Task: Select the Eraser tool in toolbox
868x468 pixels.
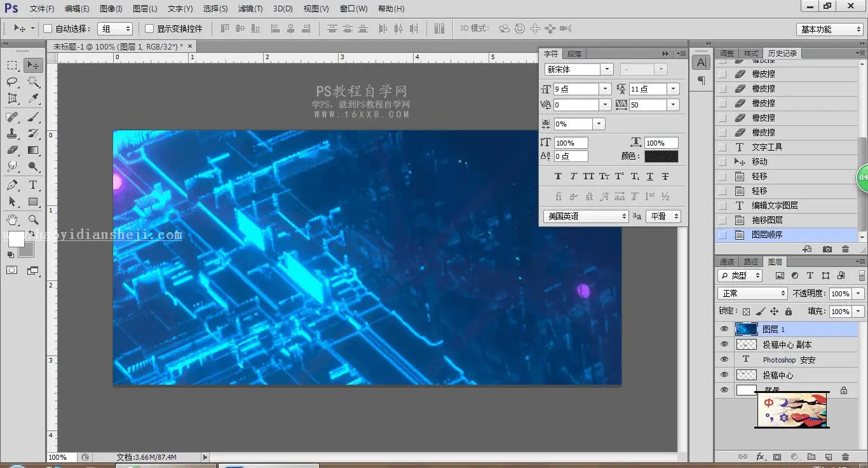Action: tap(12, 150)
